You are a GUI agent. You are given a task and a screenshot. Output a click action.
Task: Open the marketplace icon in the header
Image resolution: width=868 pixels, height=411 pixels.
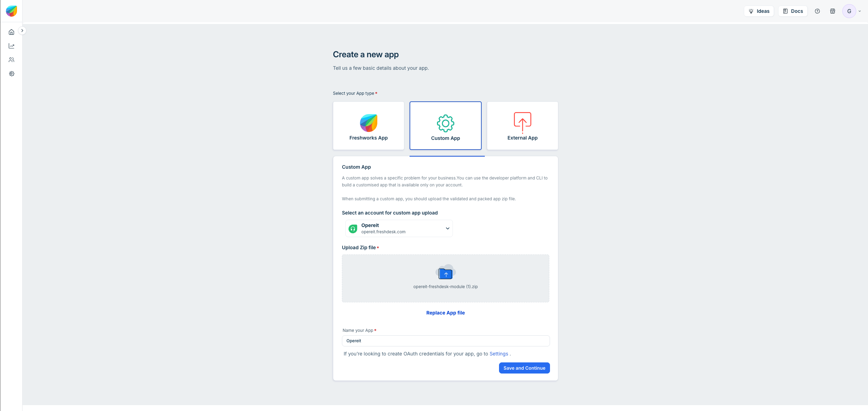(833, 11)
